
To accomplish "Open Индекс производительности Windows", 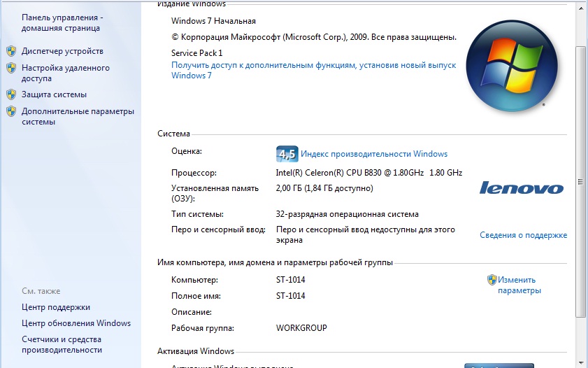I will point(374,154).
